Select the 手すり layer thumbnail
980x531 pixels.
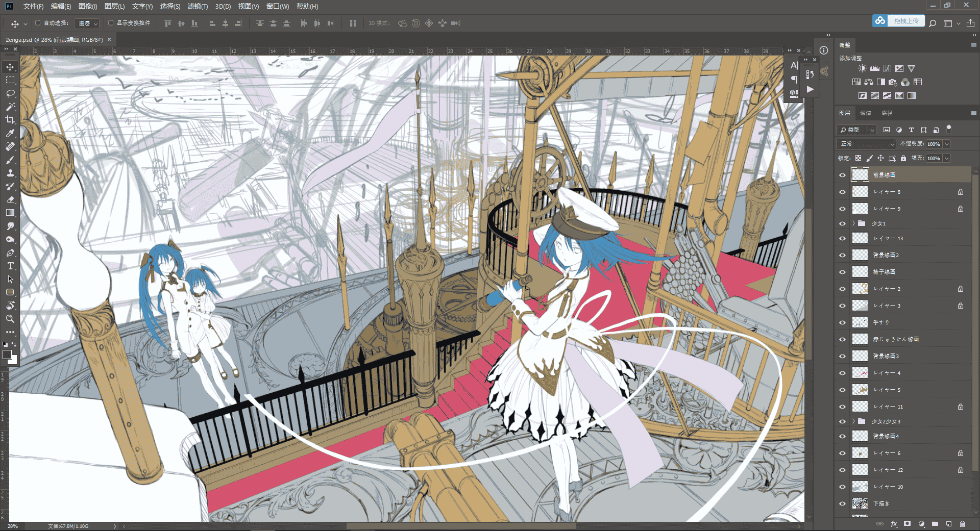tap(860, 322)
